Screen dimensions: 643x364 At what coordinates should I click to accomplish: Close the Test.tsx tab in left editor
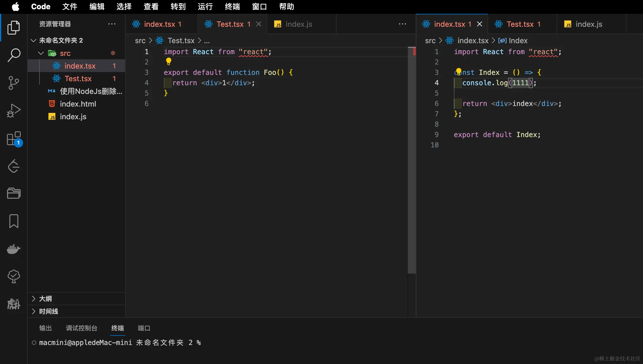point(259,24)
